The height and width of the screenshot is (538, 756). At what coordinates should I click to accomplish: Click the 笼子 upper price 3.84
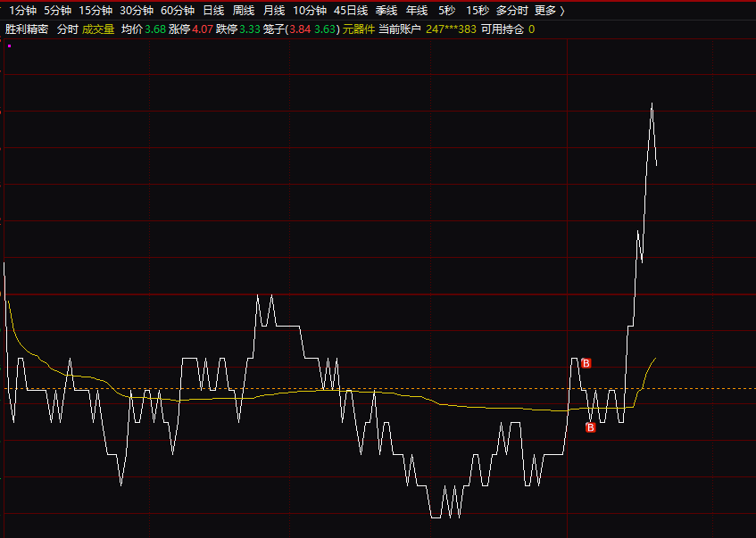(x=300, y=29)
